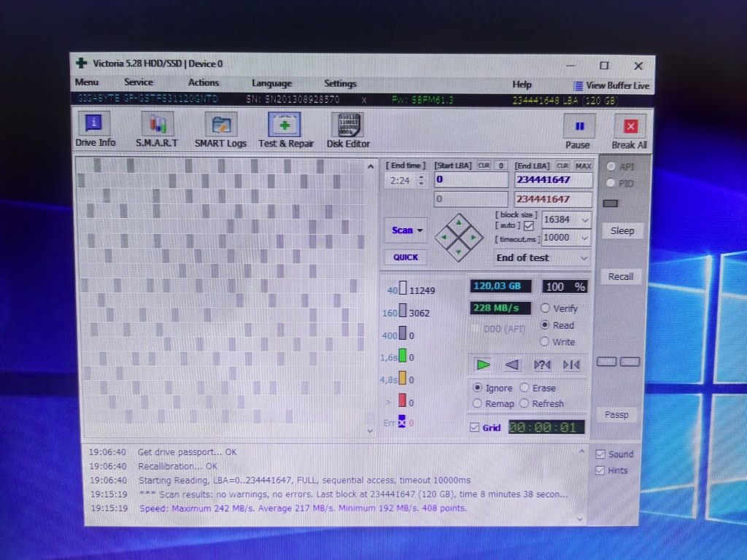Image resolution: width=747 pixels, height=560 pixels.
Task: Open the Disk Editor toolbar icon
Action: click(347, 125)
